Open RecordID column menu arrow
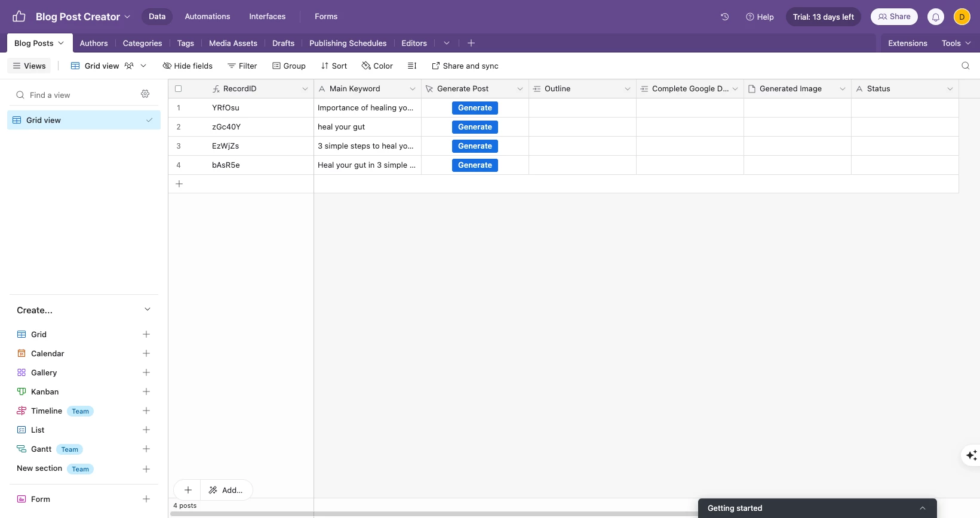This screenshot has height=518, width=980. tap(305, 89)
